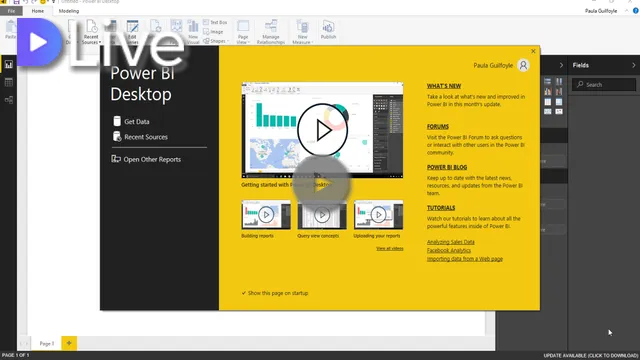Select the Page 1 tab
640x360 pixels.
click(x=47, y=343)
